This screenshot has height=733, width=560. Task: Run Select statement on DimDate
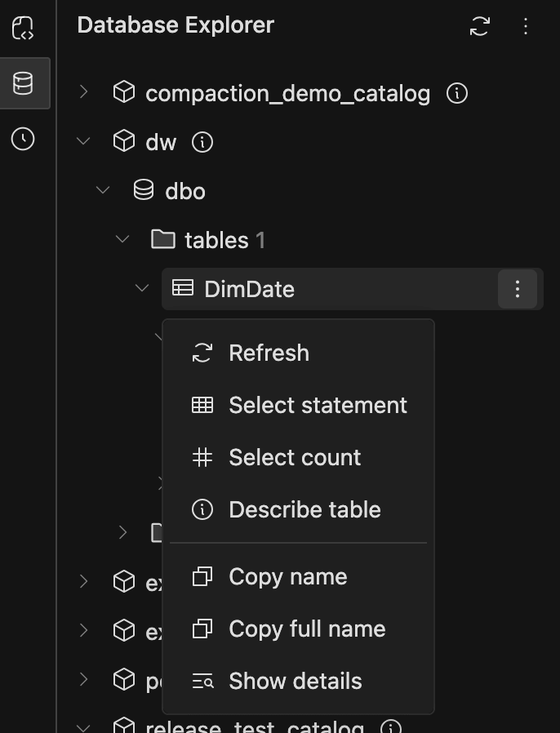click(x=318, y=405)
